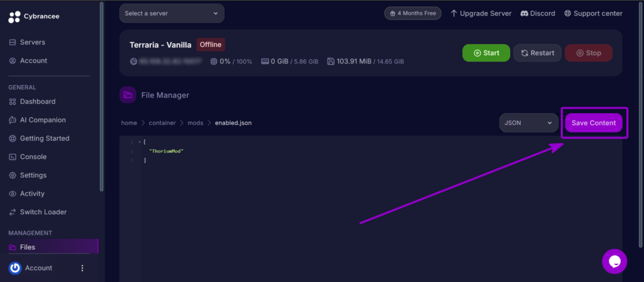Click the sidebar scrollbar
The image size is (644, 282).
[101, 97]
